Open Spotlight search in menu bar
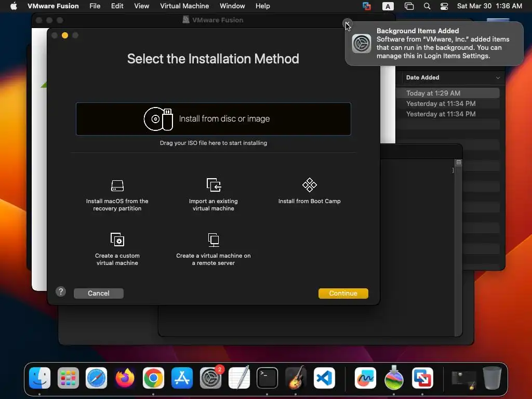 (x=427, y=6)
